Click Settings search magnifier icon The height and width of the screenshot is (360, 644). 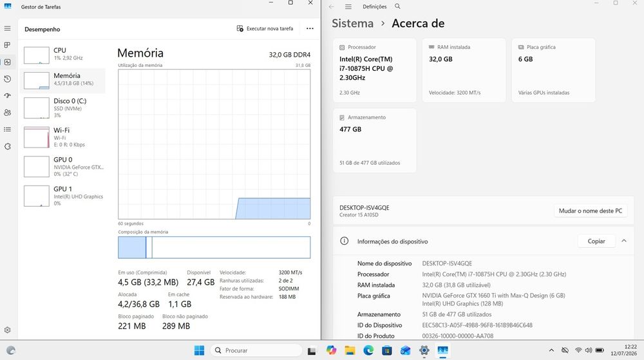coord(397,6)
